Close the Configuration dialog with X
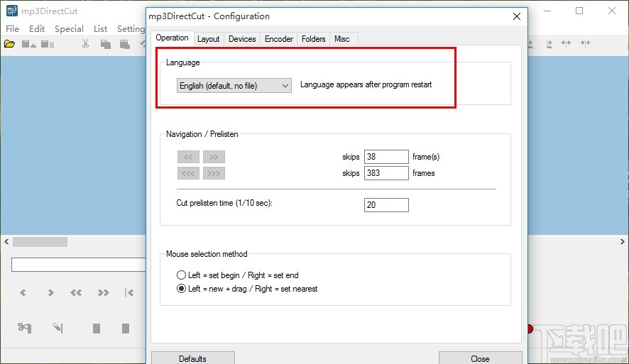The width and height of the screenshot is (629, 364). tap(517, 16)
